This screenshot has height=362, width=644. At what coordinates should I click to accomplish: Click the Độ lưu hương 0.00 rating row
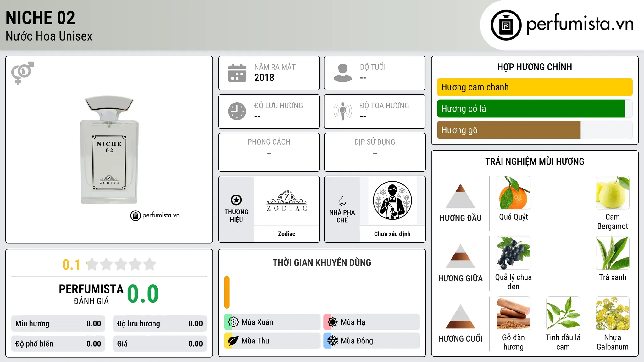(x=160, y=324)
